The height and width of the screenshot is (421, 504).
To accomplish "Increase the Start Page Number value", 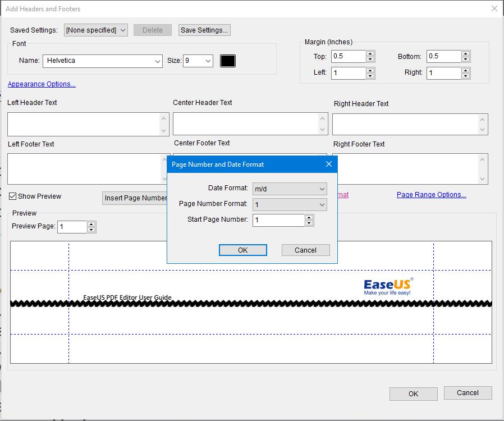I will [x=309, y=218].
